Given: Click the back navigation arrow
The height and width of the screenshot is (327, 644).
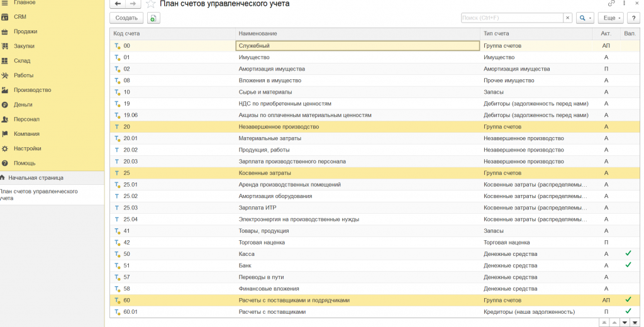Looking at the screenshot, I should pos(118,4).
